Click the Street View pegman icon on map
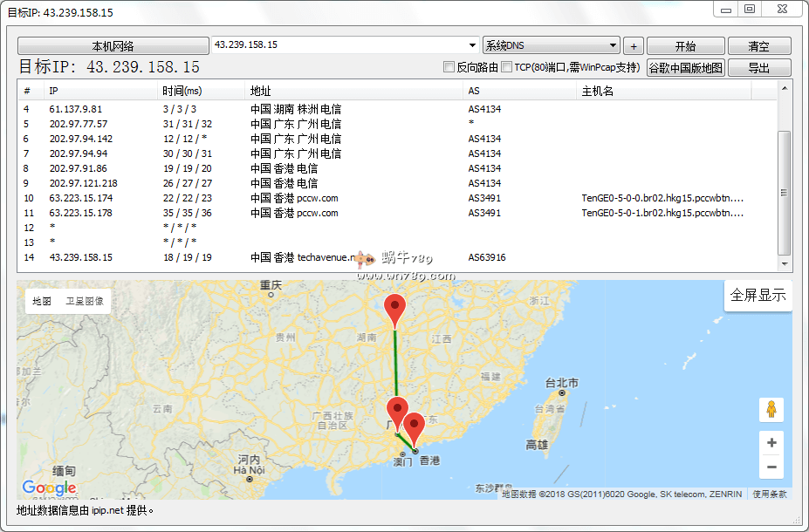The image size is (809, 532). 771,409
